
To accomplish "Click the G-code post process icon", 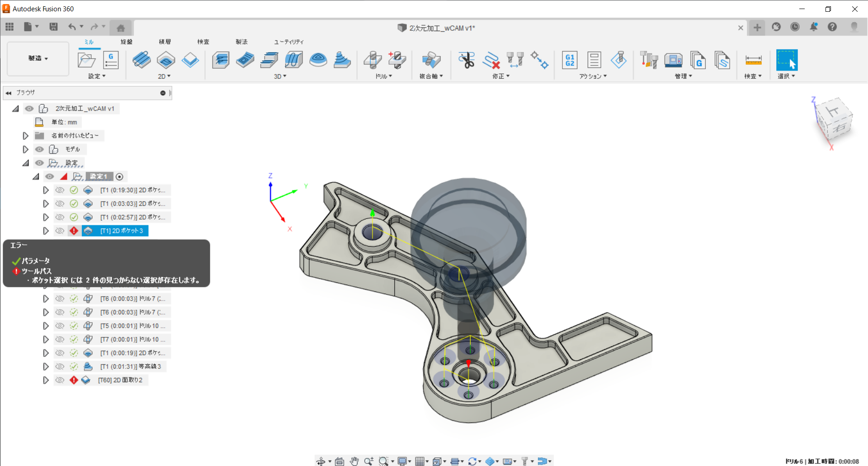I will [x=570, y=60].
